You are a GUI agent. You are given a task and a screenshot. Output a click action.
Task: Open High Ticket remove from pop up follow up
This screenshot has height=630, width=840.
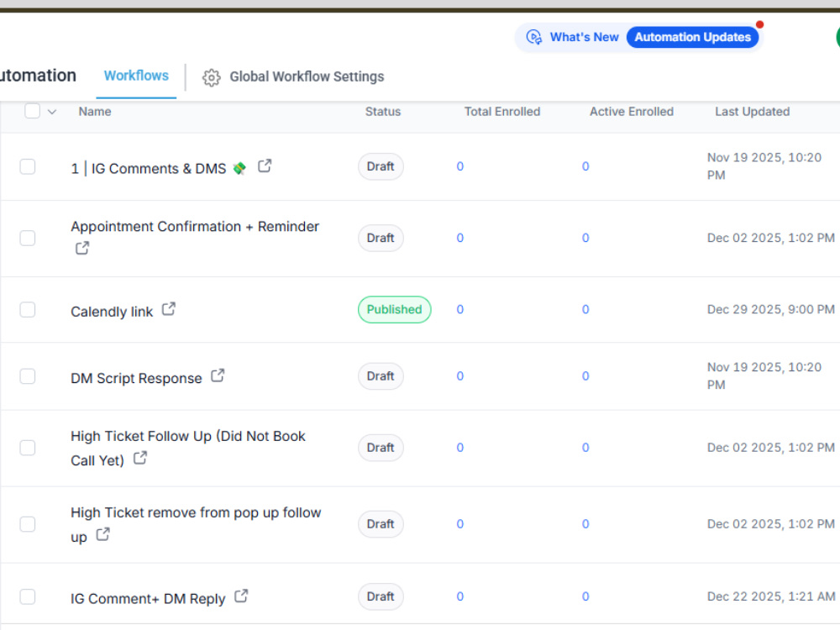tap(196, 524)
